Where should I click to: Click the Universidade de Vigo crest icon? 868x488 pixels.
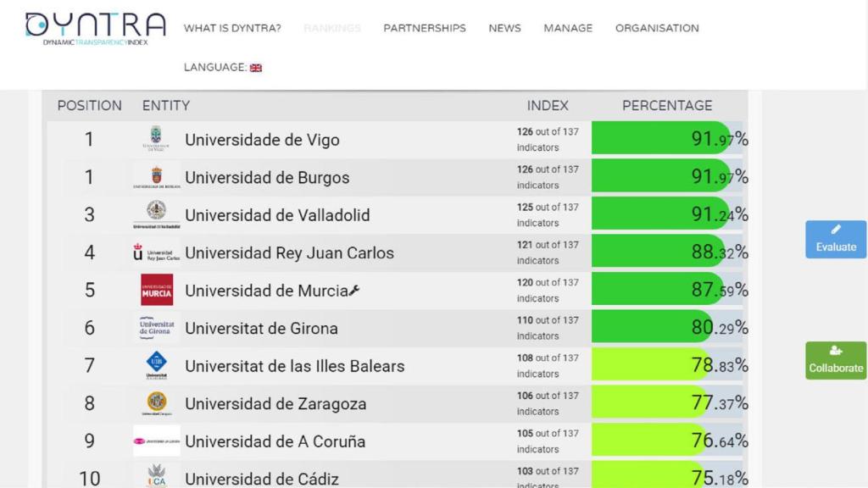click(x=156, y=139)
